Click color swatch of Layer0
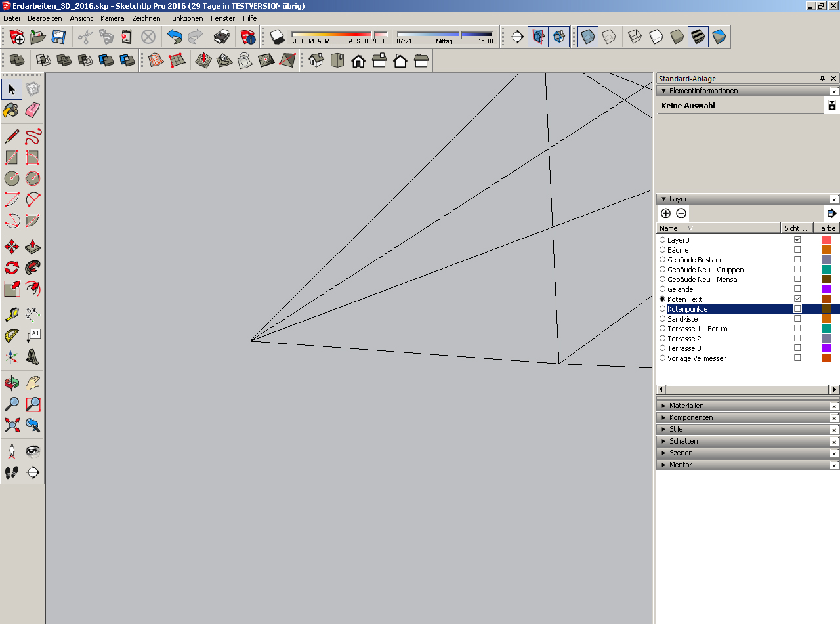The width and height of the screenshot is (840, 624). pyautogui.click(x=826, y=240)
